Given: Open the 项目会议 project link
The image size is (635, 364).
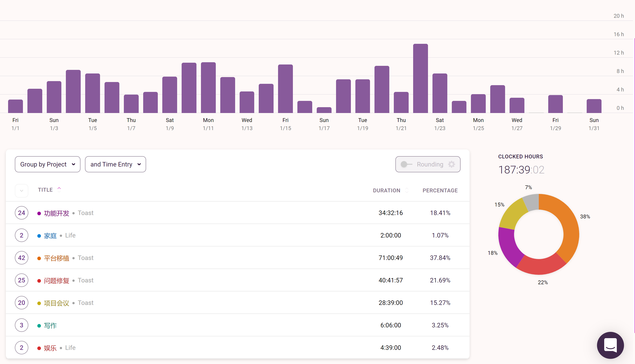Looking at the screenshot, I should tap(56, 303).
